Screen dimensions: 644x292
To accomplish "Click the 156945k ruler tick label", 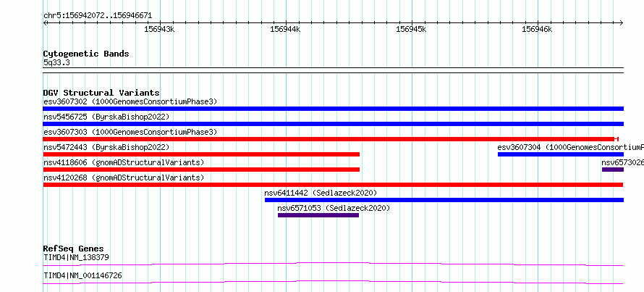I will tap(411, 29).
